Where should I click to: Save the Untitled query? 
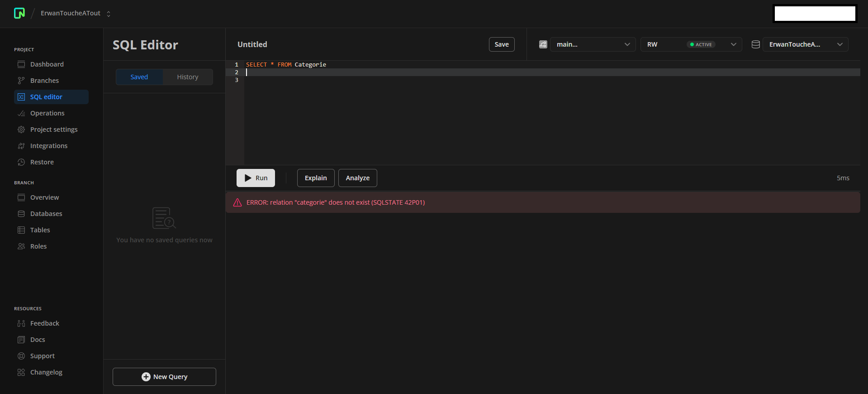coord(502,44)
